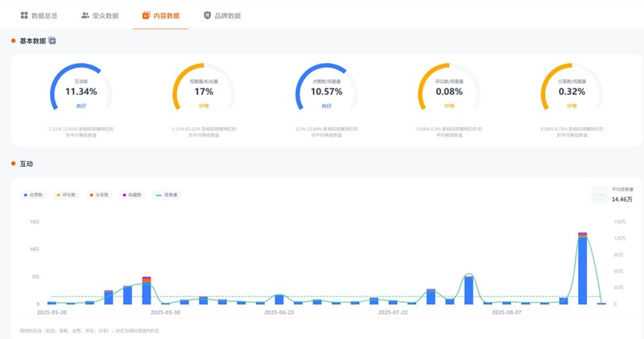Hide the 收藏数 series in chart

click(x=132, y=195)
